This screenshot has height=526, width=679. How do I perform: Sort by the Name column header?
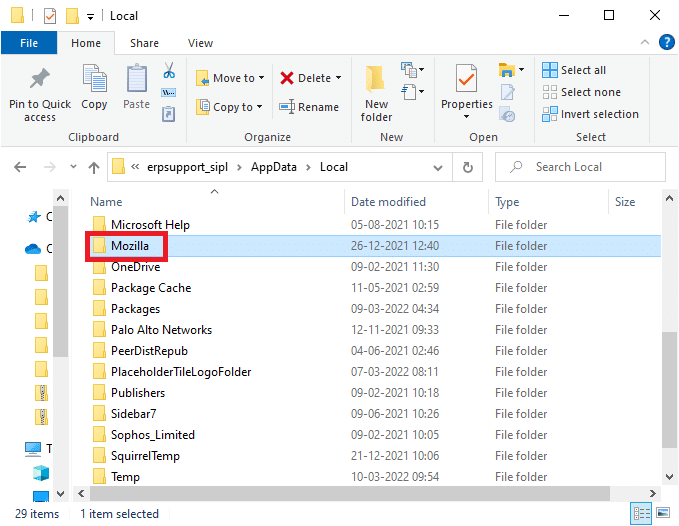pyautogui.click(x=106, y=202)
